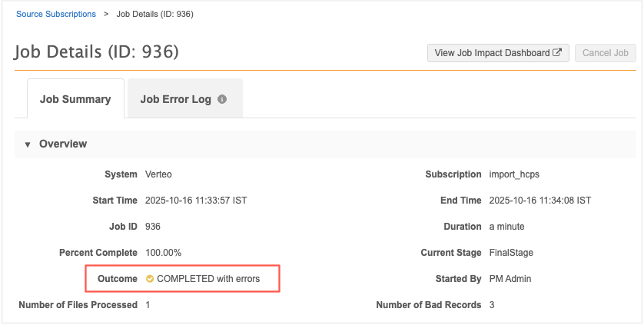Click the Duration value a minute
Viewport: 644px width, 325px height.
pos(506,227)
